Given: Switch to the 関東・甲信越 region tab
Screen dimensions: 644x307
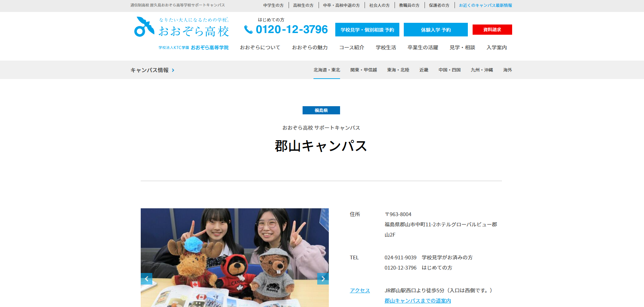Looking at the screenshot, I should [x=363, y=70].
